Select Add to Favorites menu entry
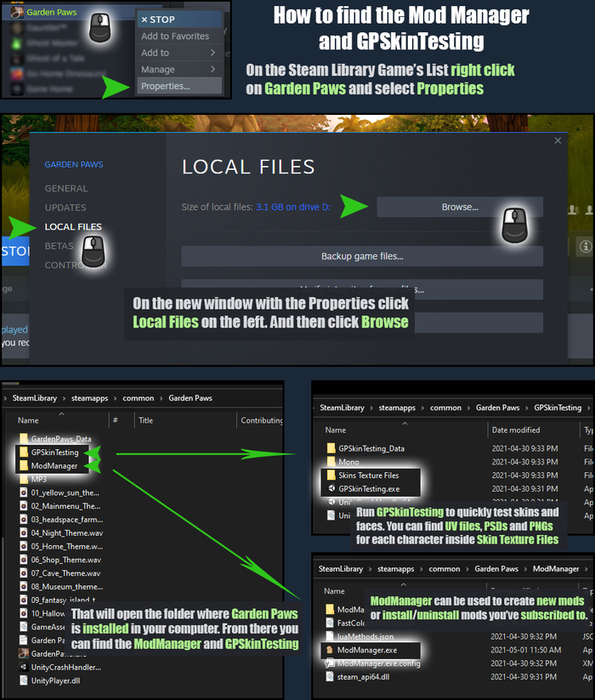This screenshot has width=595, height=700. [178, 37]
